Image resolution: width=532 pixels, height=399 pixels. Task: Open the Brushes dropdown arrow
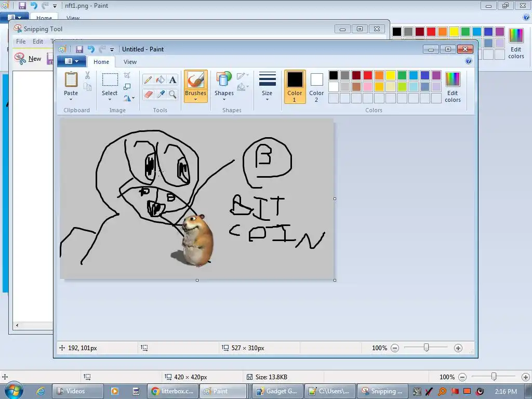[196, 99]
